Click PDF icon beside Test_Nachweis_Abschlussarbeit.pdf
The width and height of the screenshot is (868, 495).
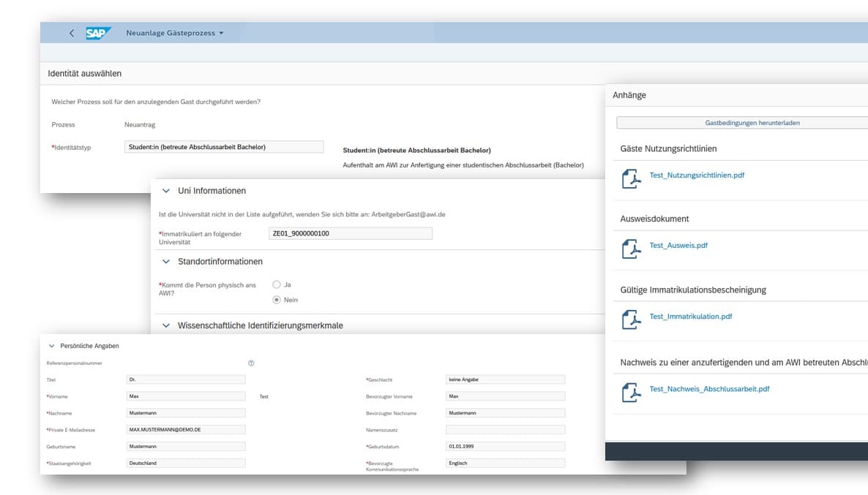click(630, 391)
